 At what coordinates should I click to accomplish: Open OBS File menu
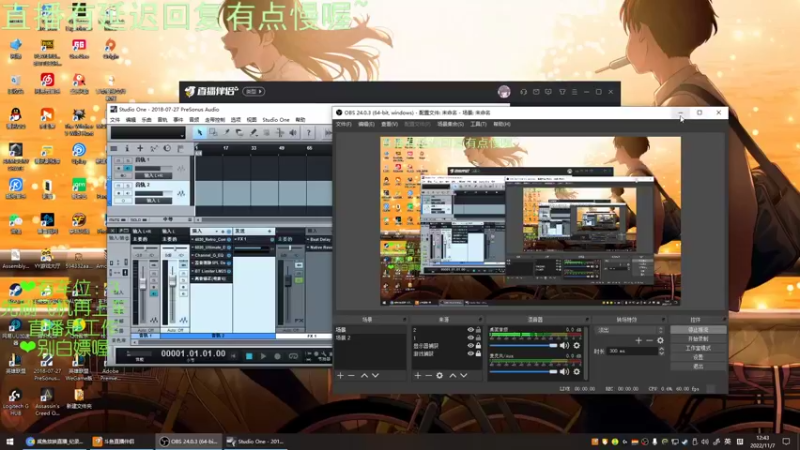tap(343, 124)
